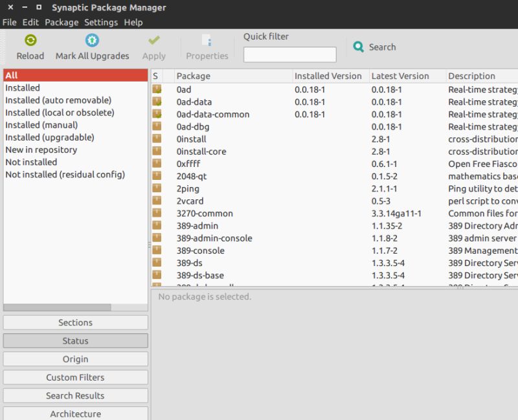Open the Custom Filters panel
The height and width of the screenshot is (420, 518).
(x=75, y=377)
